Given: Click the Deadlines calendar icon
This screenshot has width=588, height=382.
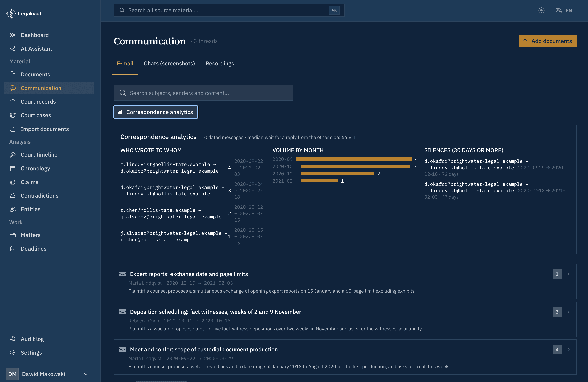Looking at the screenshot, I should [13, 248].
